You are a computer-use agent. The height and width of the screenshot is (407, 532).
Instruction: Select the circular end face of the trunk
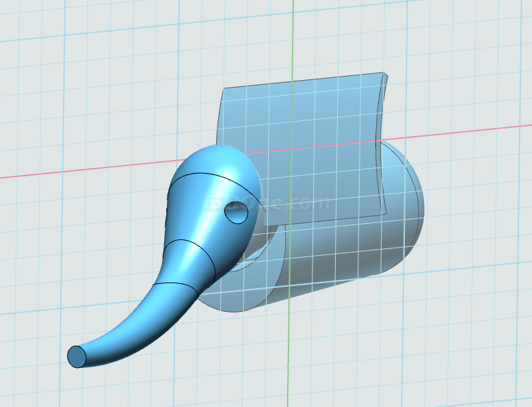(x=77, y=356)
